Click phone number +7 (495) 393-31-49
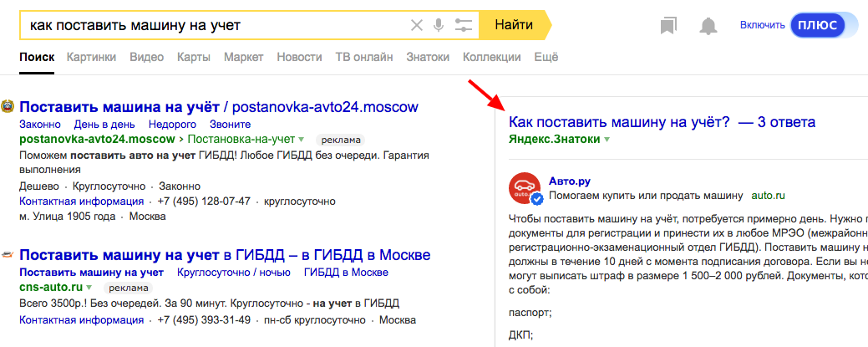Viewport: 868px width, 347px height. 205,320
